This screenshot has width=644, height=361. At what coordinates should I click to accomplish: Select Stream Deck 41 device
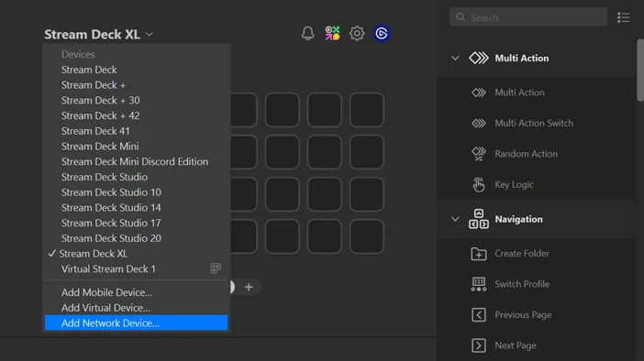click(136, 131)
